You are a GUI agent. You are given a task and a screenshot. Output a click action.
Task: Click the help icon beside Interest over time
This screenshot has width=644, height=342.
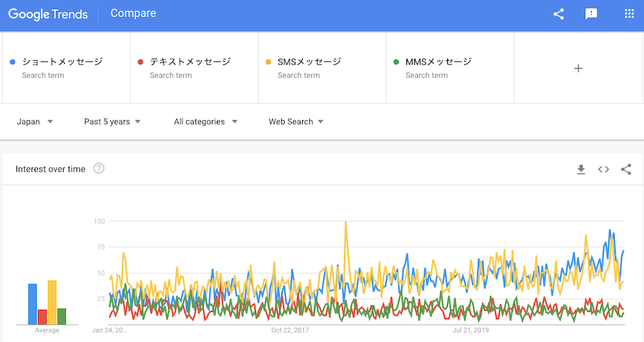[x=99, y=169]
